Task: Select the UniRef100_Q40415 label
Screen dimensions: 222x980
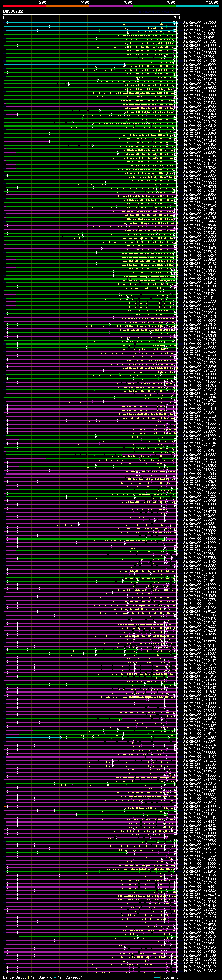Action: click(x=199, y=129)
